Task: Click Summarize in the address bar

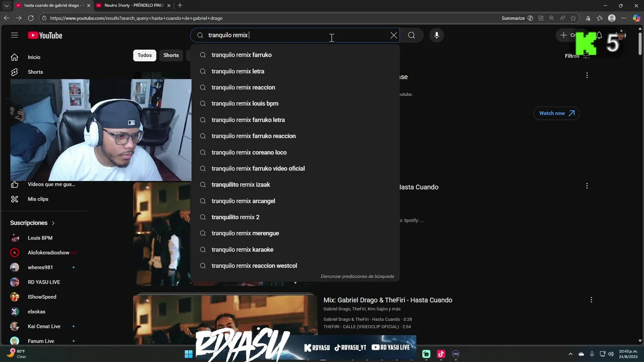Action: [517, 18]
